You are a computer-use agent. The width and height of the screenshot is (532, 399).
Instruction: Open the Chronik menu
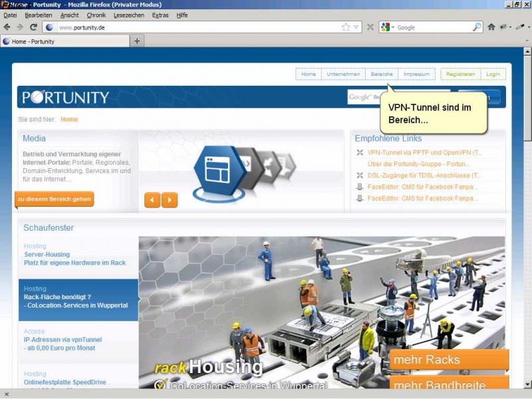96,15
